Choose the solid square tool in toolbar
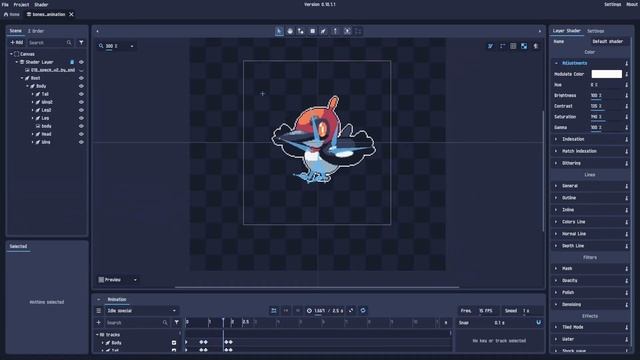 pos(313,31)
